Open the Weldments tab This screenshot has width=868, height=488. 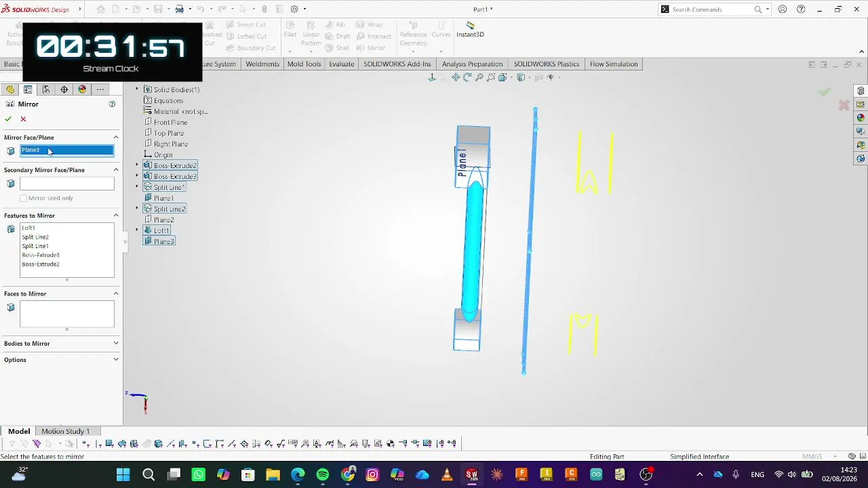click(262, 64)
